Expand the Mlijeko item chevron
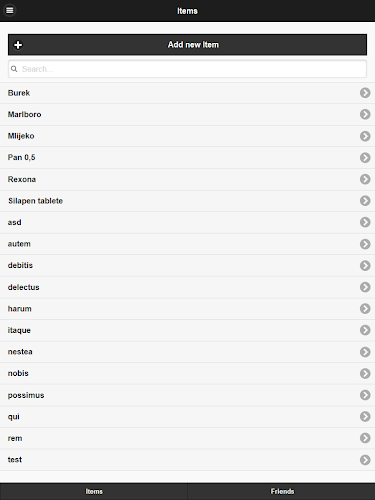The width and height of the screenshot is (375, 500). pos(365,136)
